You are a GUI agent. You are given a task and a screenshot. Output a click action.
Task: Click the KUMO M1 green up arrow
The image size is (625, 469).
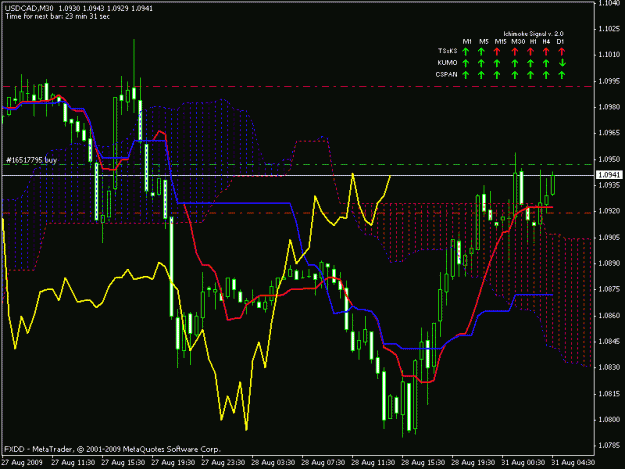pos(465,63)
